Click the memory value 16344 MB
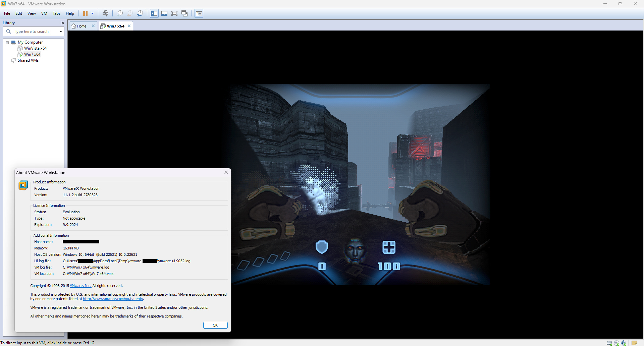Screen dimensions: 644x346 (x=71, y=248)
